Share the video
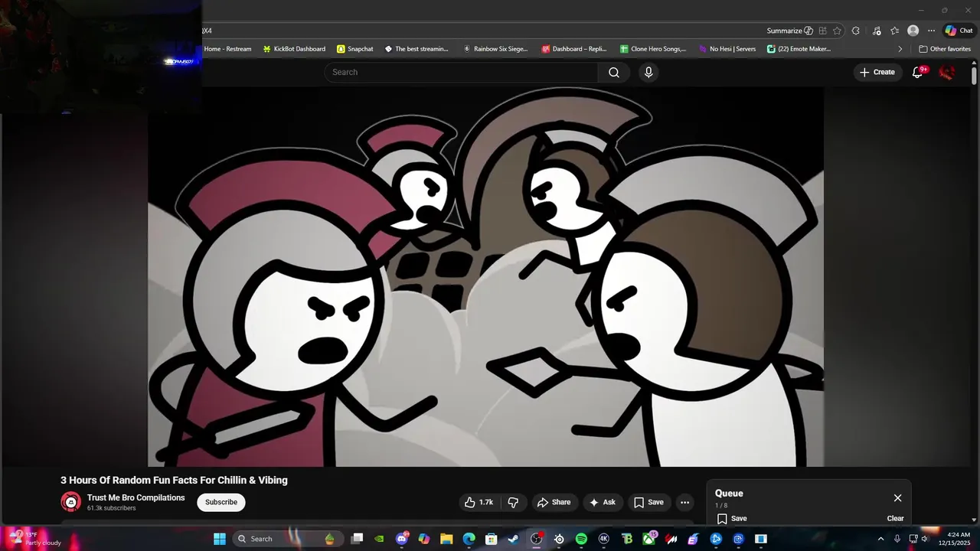The height and width of the screenshot is (551, 980). click(554, 502)
